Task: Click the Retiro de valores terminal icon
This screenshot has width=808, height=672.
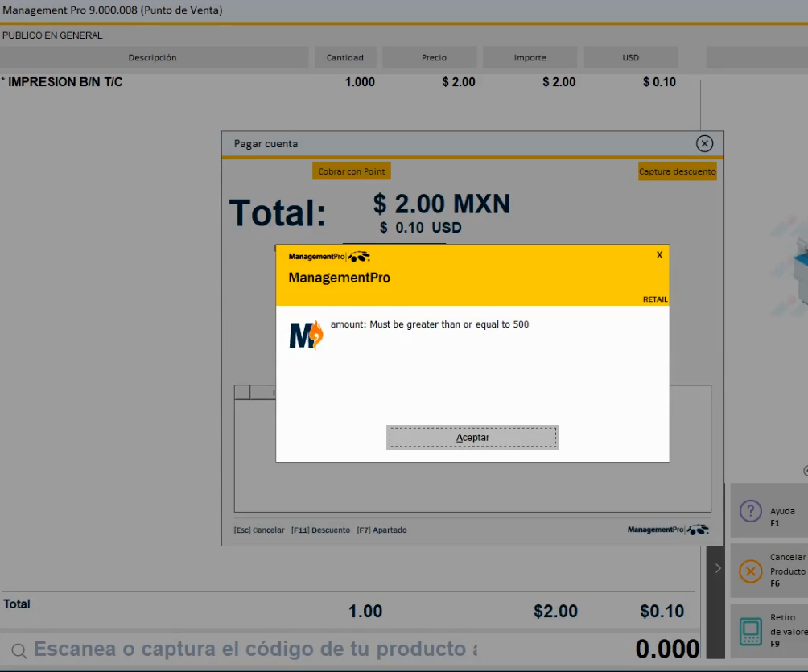Action: pos(750,631)
